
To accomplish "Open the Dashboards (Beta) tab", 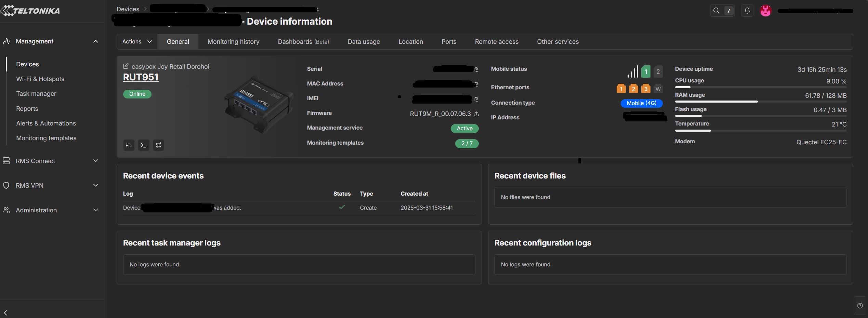I will pyautogui.click(x=303, y=42).
